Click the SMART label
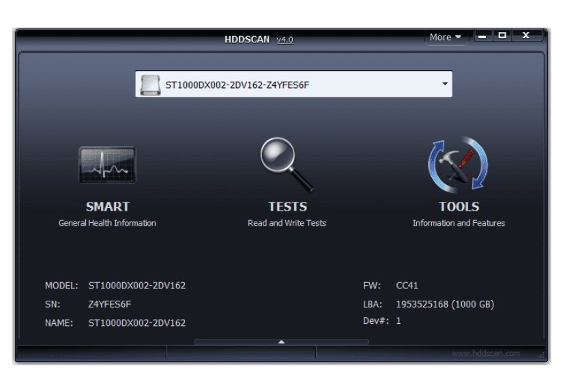Viewport: 563px width, 392px height. point(107,207)
